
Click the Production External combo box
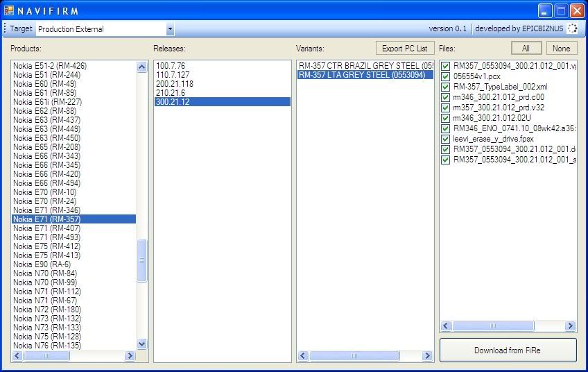(105, 29)
